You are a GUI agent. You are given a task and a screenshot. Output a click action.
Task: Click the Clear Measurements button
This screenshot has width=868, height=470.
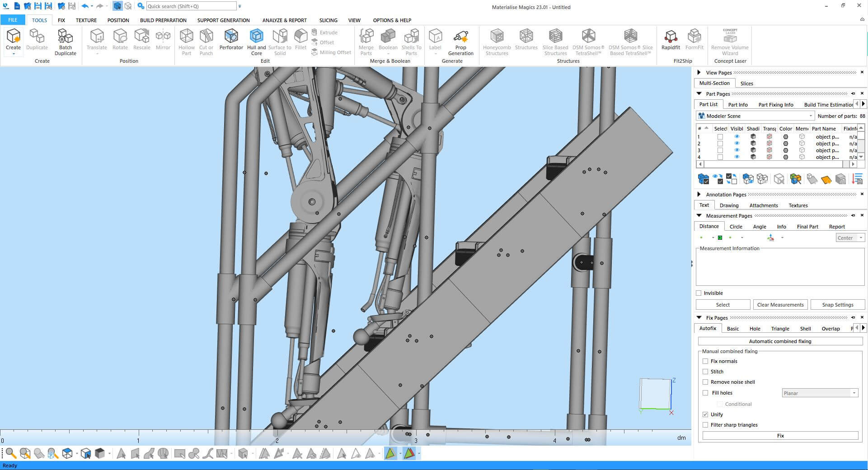(x=780, y=305)
